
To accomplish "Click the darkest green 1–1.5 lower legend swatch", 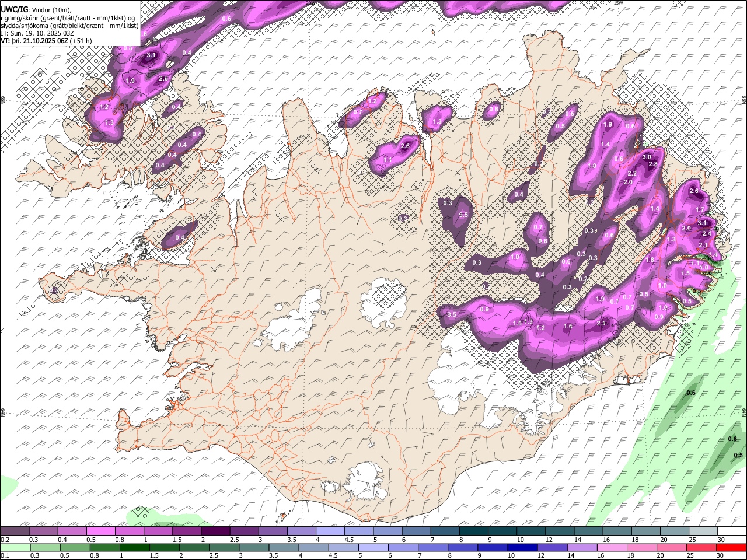I will (134, 548).
